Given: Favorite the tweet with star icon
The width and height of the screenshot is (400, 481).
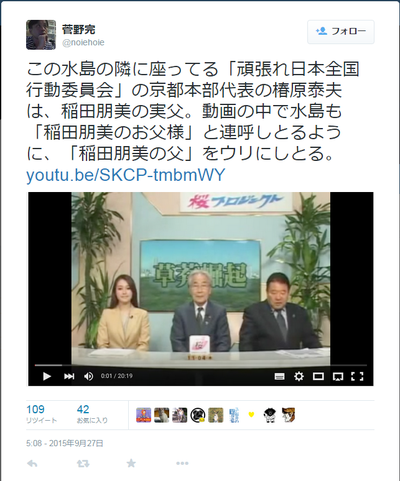Looking at the screenshot, I should pos(131,463).
